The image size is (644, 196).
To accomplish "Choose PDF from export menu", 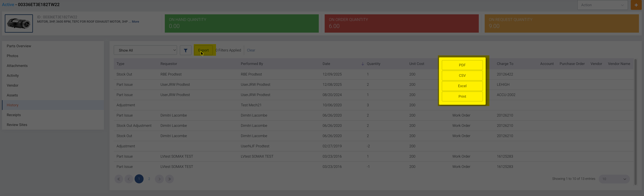I will 462,65.
